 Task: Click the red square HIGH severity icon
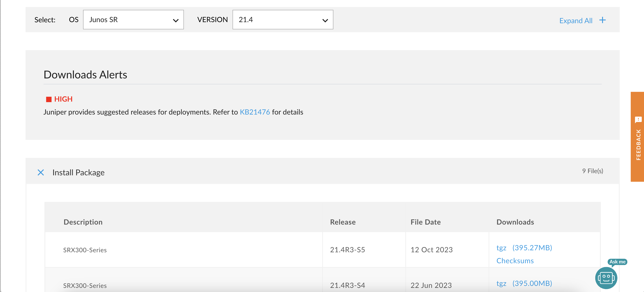point(49,99)
